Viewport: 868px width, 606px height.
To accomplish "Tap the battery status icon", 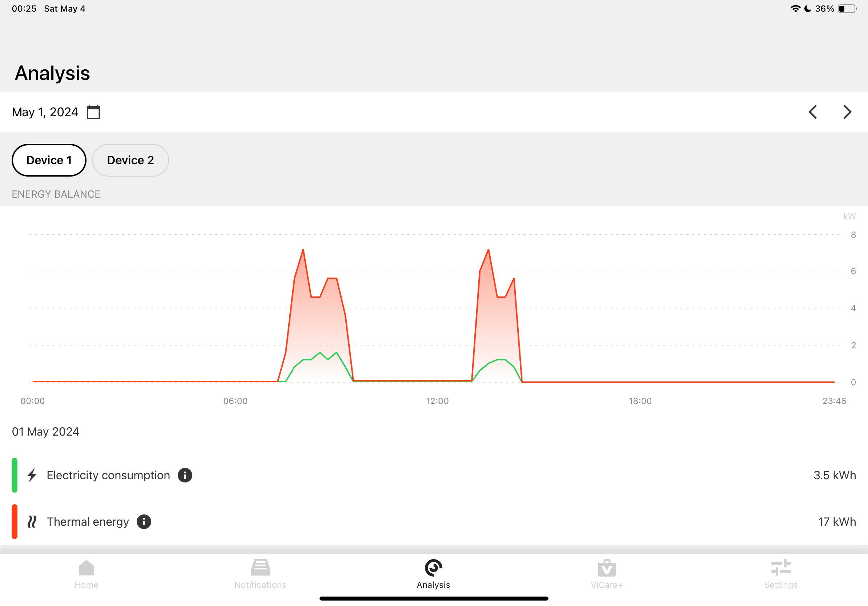I will (847, 9).
